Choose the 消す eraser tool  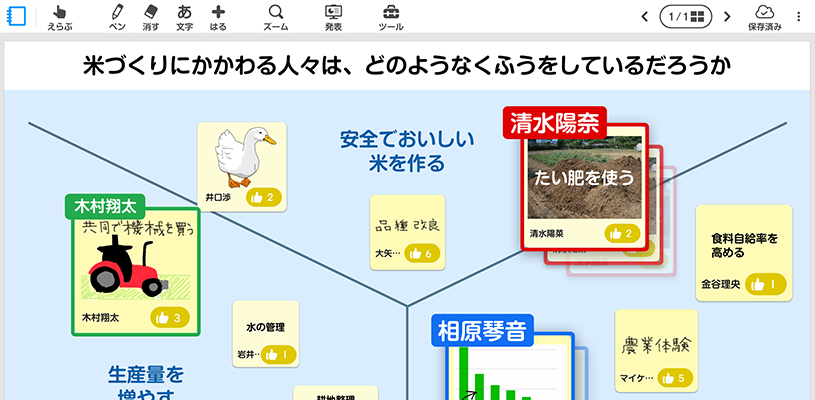151,17
